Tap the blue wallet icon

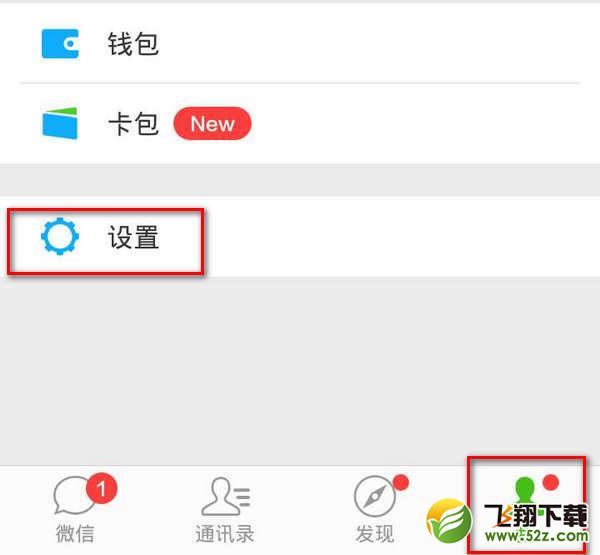[x=60, y=44]
